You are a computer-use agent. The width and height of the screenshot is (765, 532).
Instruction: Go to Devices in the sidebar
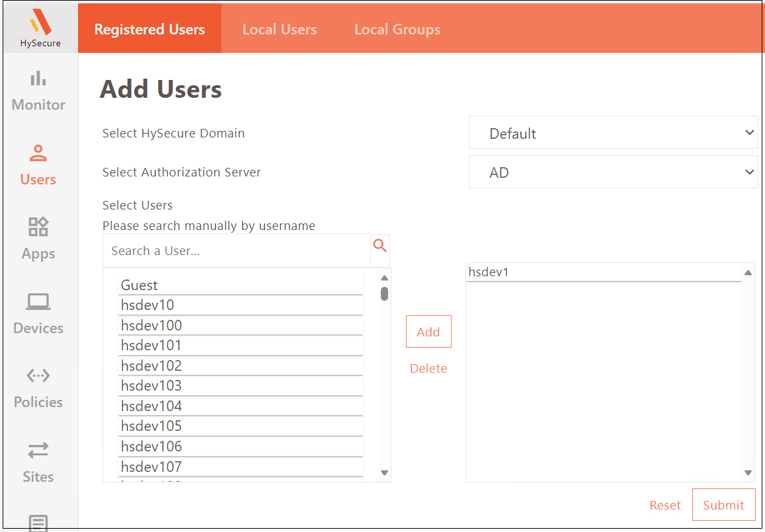point(38,314)
